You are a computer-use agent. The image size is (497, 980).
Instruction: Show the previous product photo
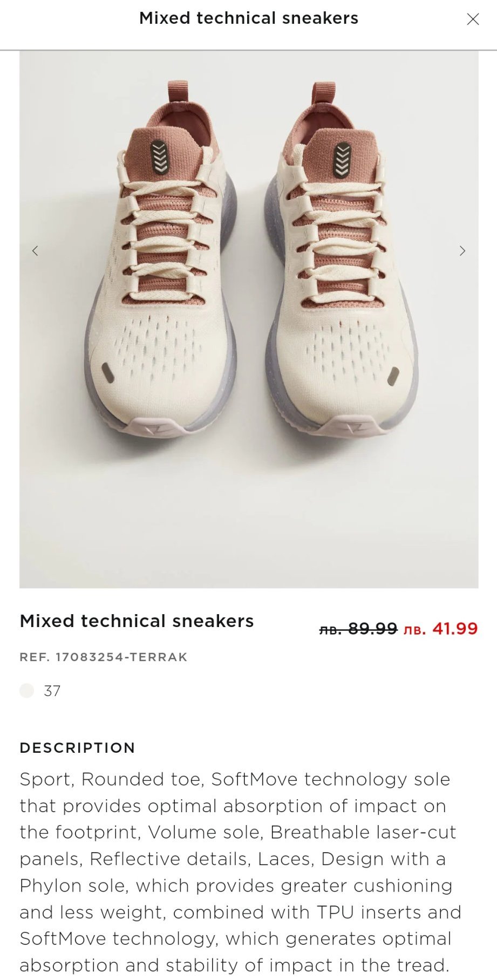coord(35,251)
